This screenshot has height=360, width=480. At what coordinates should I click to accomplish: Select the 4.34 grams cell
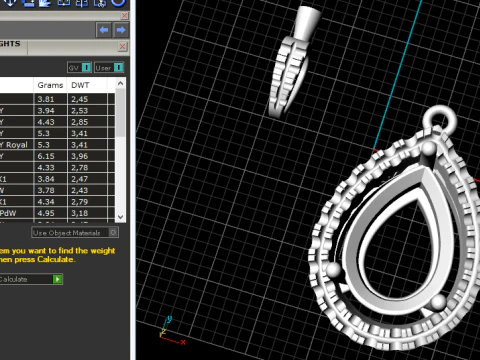(x=50, y=201)
